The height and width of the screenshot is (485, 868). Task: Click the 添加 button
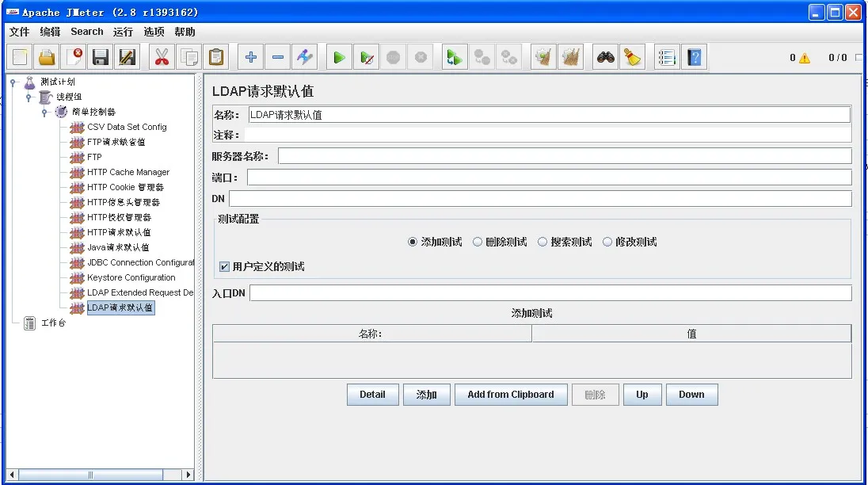pos(426,395)
